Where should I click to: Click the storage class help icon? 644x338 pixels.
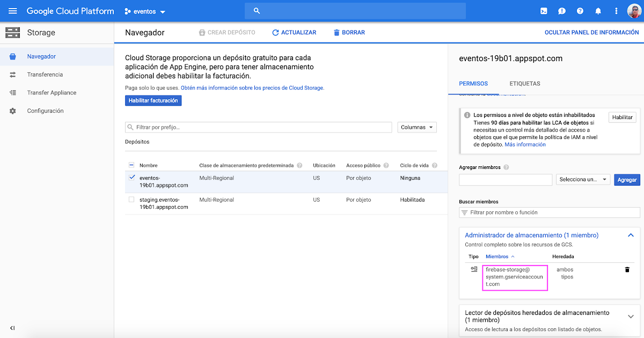[299, 165]
